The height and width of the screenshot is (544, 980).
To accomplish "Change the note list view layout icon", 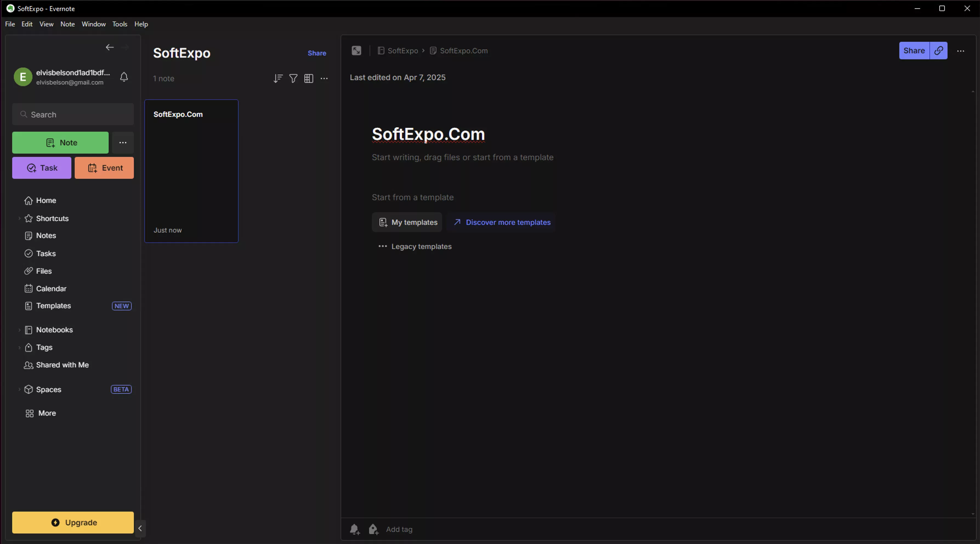I will pyautogui.click(x=308, y=78).
